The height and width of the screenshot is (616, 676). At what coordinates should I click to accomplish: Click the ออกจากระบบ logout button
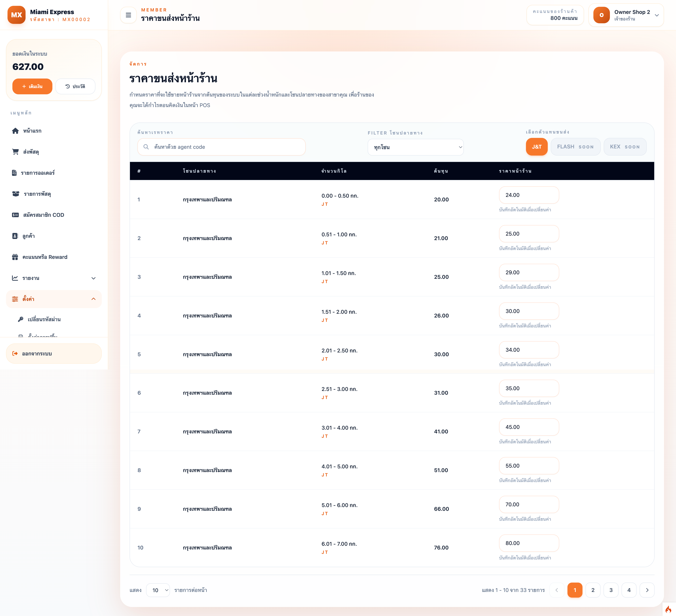54,354
